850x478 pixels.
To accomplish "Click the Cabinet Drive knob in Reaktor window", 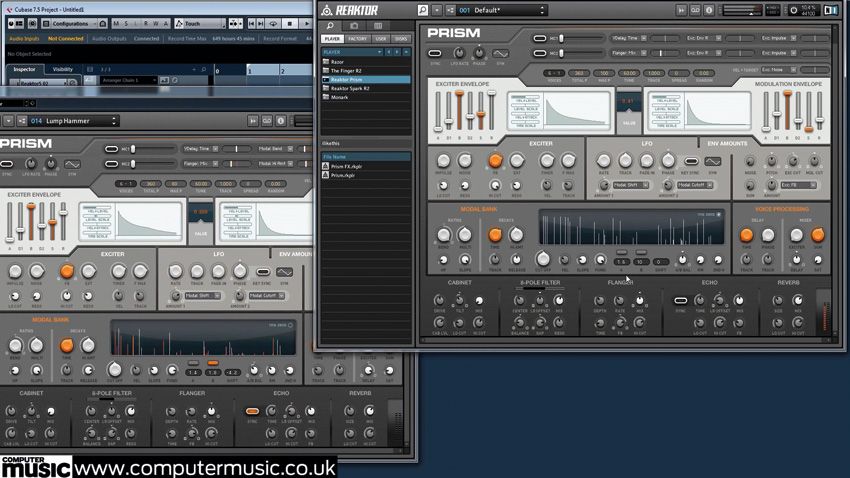I will [439, 300].
